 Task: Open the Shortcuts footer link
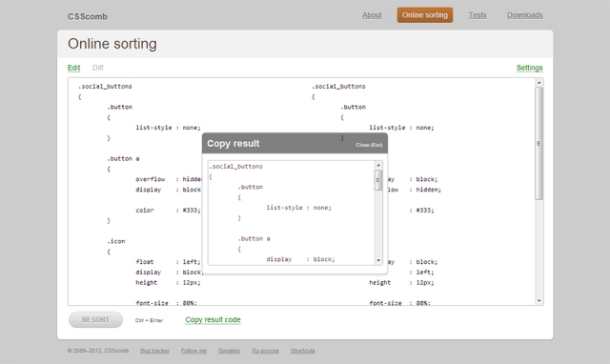coord(303,351)
